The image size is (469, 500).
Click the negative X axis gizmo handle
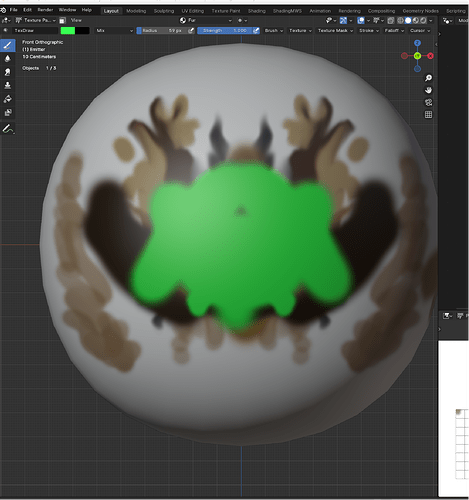[x=404, y=56]
